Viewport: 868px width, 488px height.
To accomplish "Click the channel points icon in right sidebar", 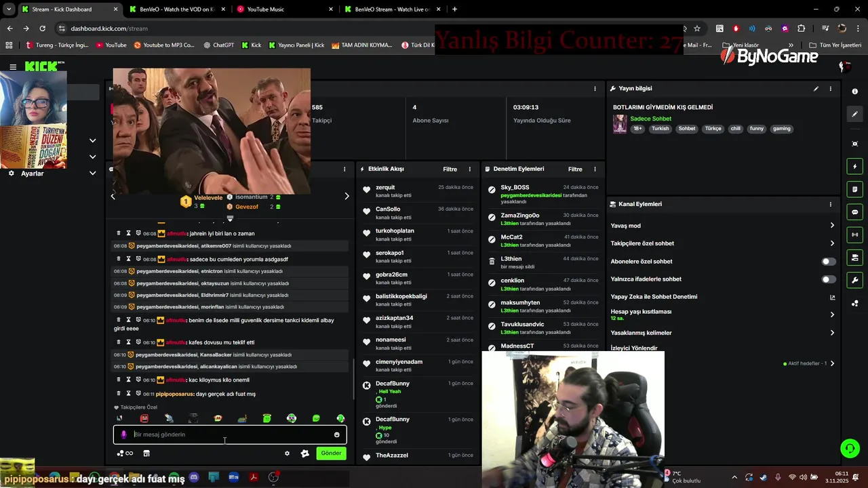I will point(855,304).
